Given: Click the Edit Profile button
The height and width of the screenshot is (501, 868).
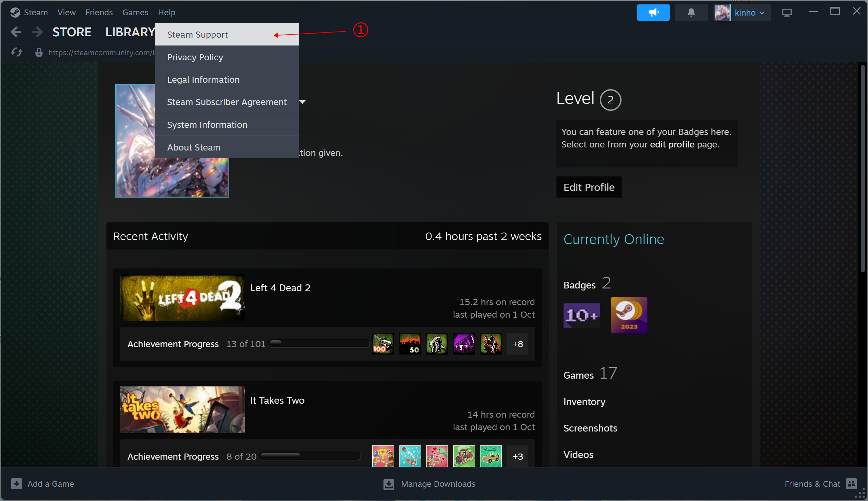Looking at the screenshot, I should point(588,187).
